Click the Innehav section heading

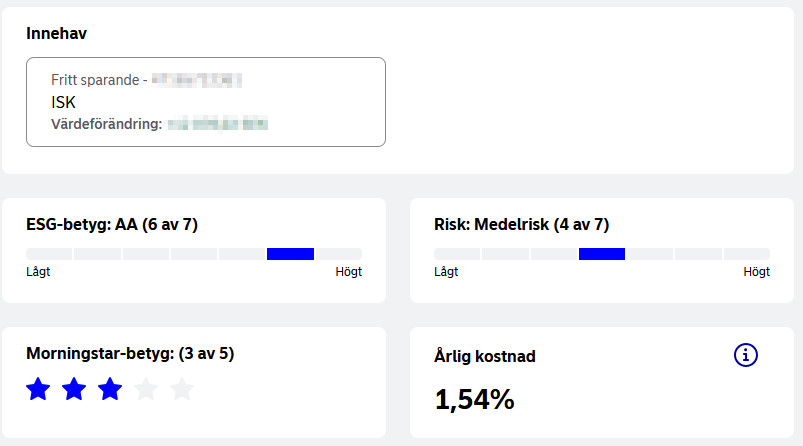pos(57,33)
